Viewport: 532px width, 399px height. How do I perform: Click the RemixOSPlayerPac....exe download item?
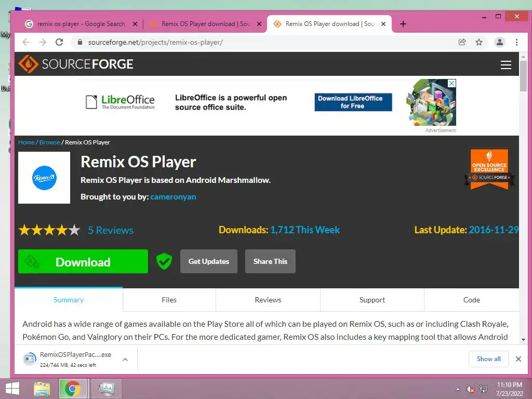(x=76, y=359)
